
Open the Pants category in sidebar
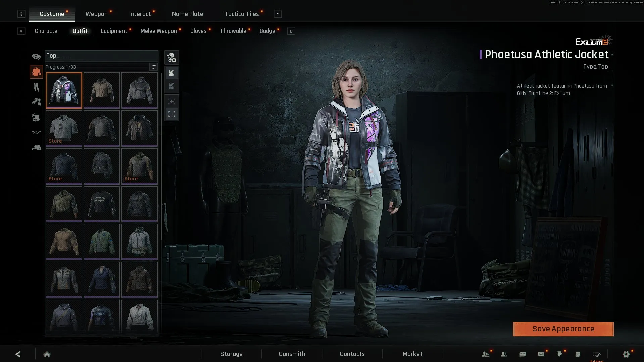(x=36, y=87)
